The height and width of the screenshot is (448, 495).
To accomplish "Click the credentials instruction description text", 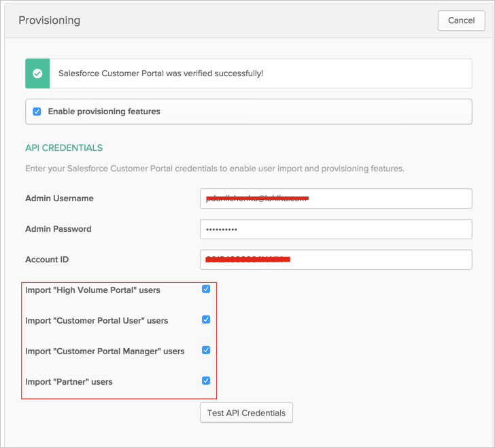I will [215, 168].
